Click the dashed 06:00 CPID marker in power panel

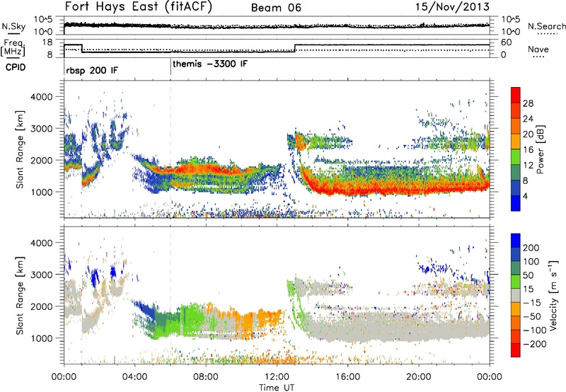(171, 149)
